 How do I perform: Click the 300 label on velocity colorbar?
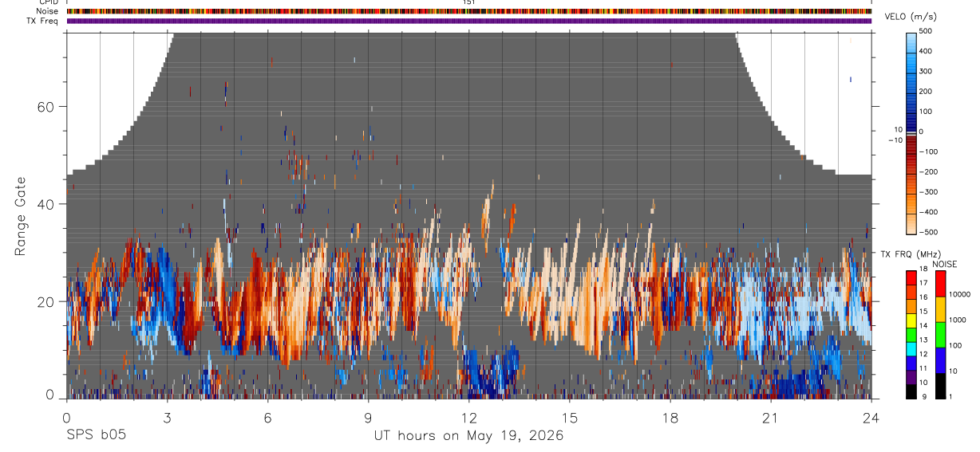927,71
